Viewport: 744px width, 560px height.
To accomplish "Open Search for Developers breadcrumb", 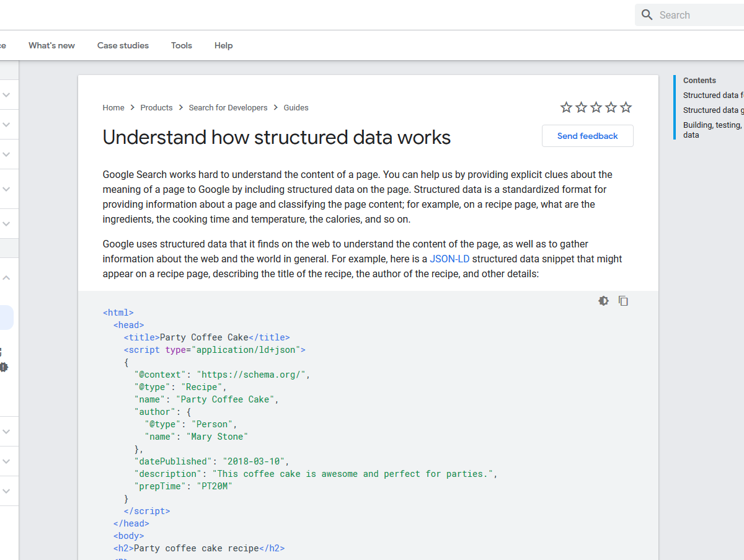I will 228,107.
